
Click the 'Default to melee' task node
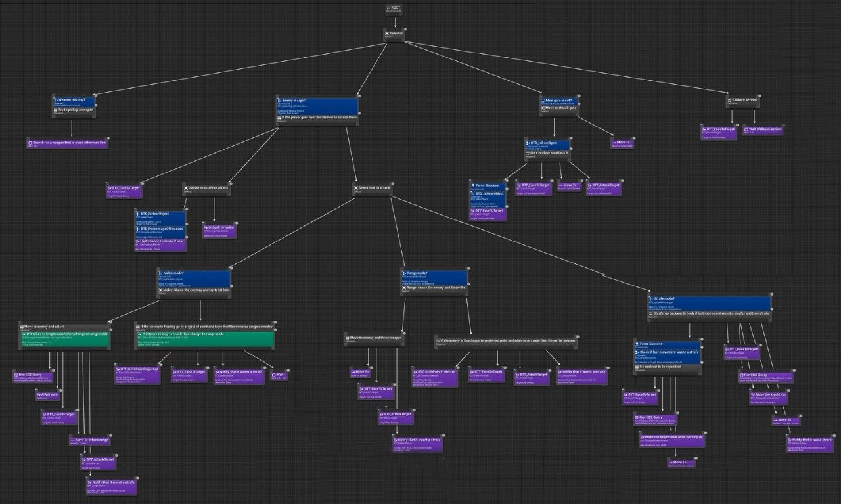coord(219,230)
